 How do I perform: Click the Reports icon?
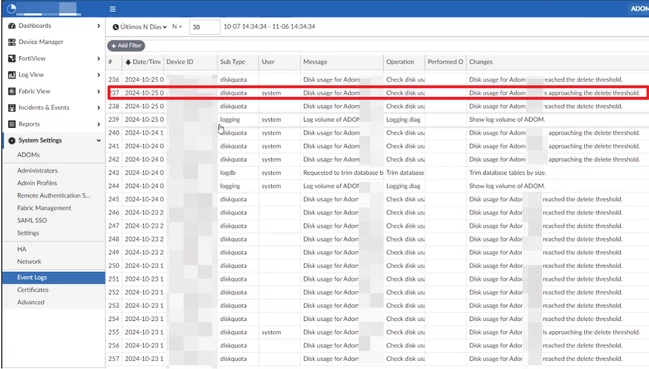click(x=12, y=124)
